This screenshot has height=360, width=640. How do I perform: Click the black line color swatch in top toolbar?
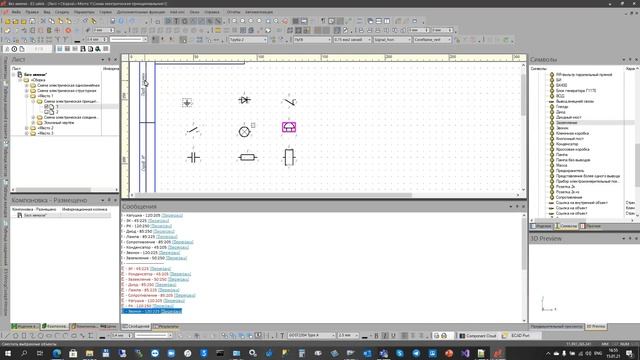78,40
